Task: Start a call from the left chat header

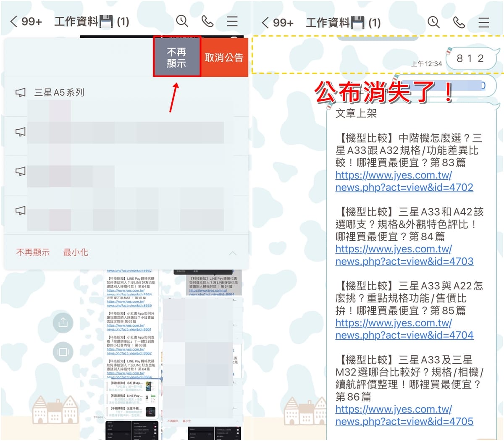Action: click(x=207, y=21)
